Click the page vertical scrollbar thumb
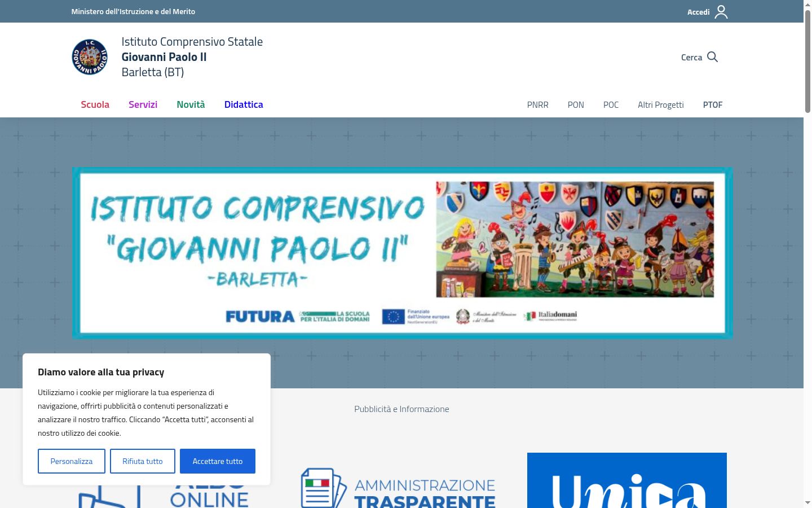The width and height of the screenshot is (812, 508). click(x=807, y=61)
